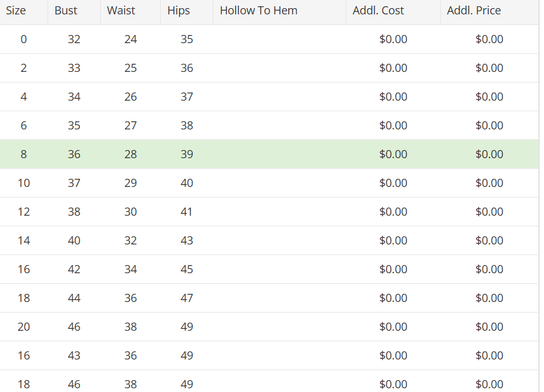This screenshot has width=544, height=392.
Task: Click empty Hollow To Hem cell for size 8
Action: (280, 154)
